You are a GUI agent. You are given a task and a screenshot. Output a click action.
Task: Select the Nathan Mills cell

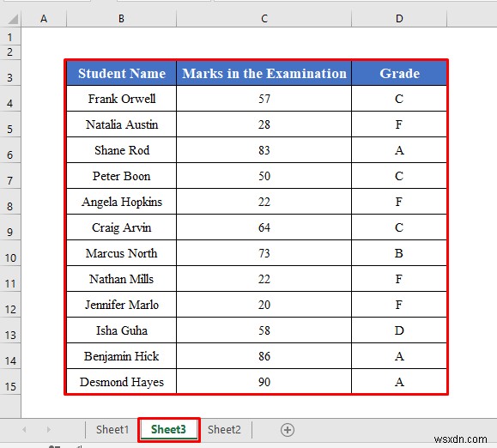point(121,279)
